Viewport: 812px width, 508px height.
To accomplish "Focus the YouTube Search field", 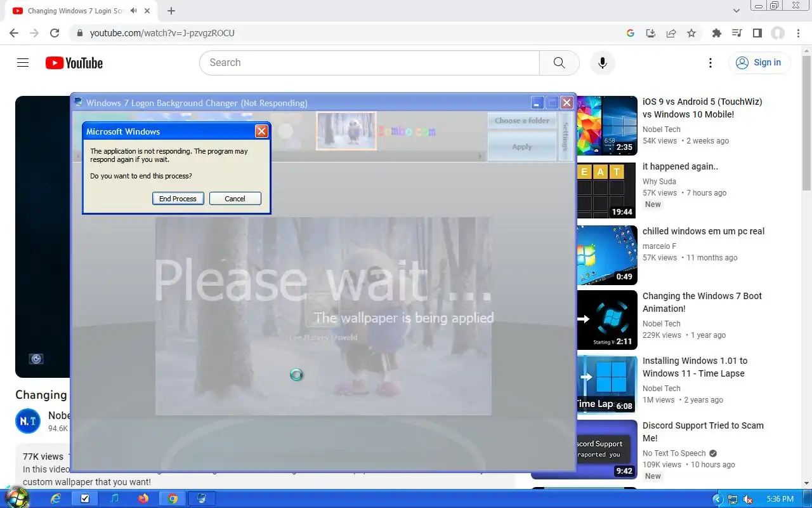I will point(369,63).
